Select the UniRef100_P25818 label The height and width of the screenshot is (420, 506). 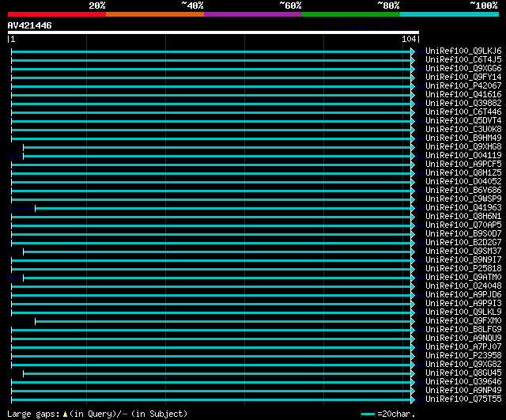(463, 269)
